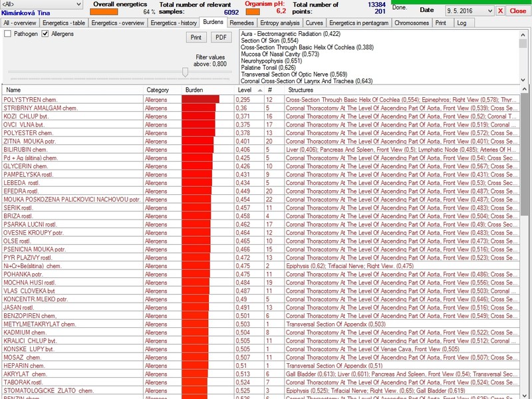
Task: Uncheck the Allergens checkbox
Action: (45, 34)
